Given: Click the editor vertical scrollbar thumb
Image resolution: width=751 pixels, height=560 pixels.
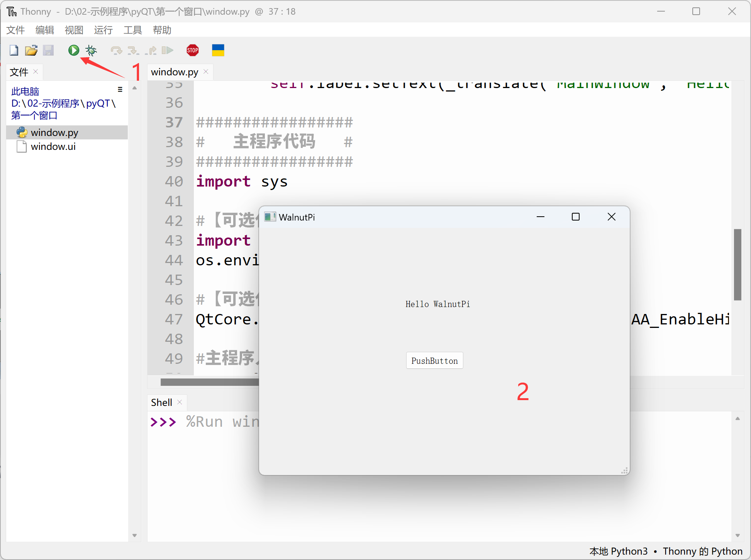Looking at the screenshot, I should click(737, 265).
